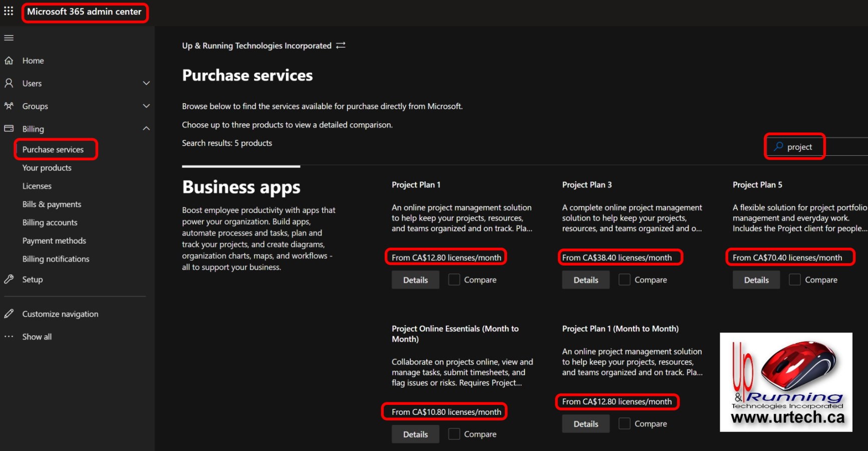Viewport: 868px width, 451px height.
Task: Click the Home house icon
Action: pyautogui.click(x=9, y=61)
